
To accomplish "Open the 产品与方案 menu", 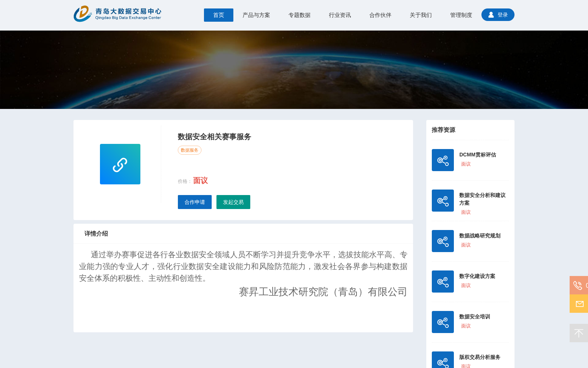I will click(256, 15).
